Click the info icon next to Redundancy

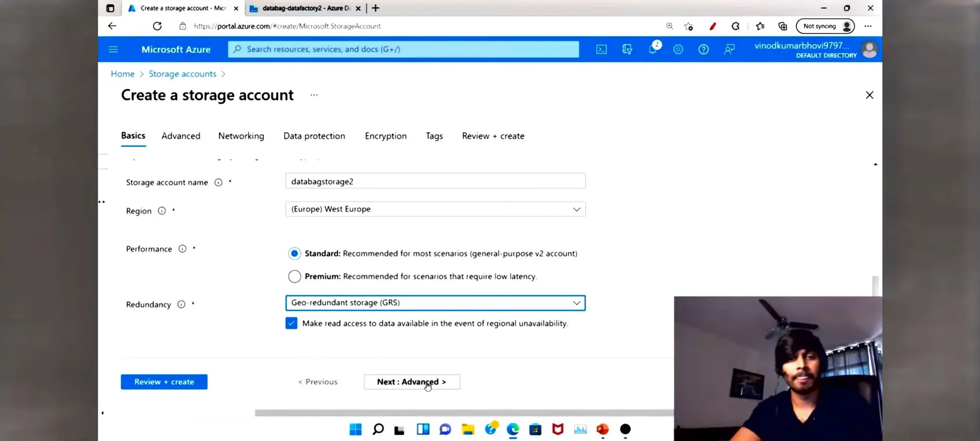(181, 304)
